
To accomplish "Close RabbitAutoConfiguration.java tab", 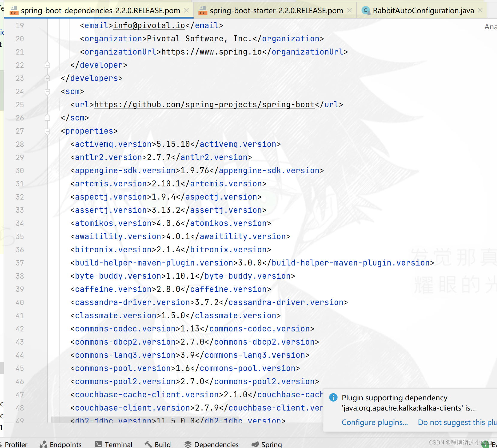I will pos(480,10).
